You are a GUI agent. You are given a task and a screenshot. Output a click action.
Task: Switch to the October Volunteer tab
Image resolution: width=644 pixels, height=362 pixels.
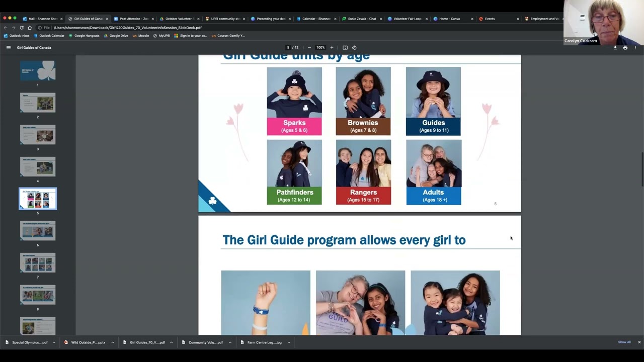click(180, 19)
